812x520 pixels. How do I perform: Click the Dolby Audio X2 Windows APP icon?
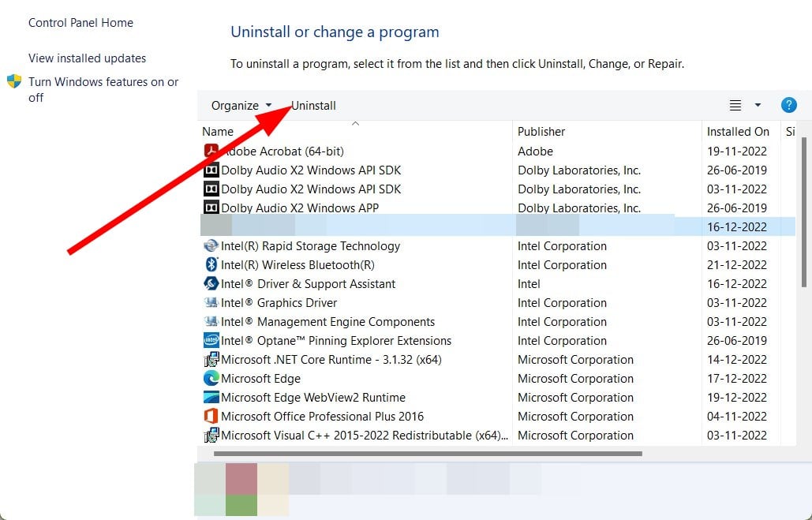211,208
